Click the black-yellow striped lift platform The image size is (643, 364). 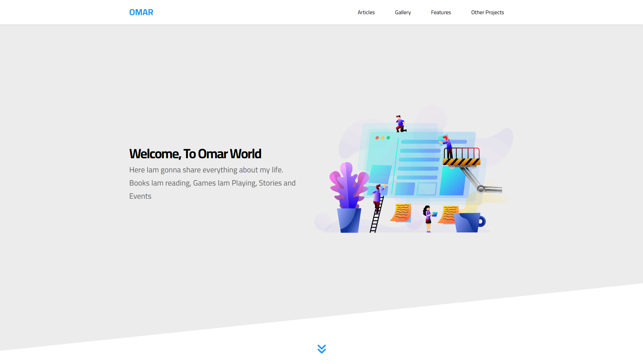461,162
